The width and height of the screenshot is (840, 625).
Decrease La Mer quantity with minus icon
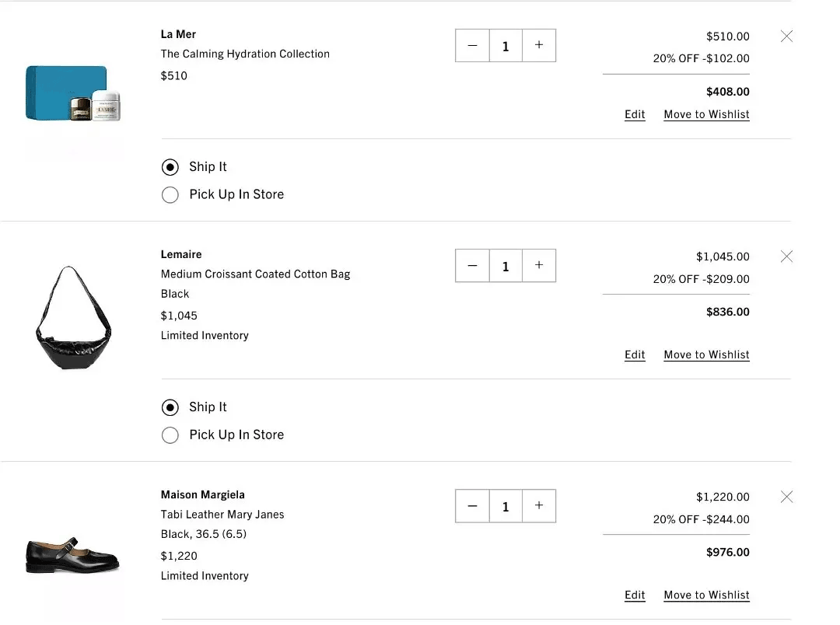click(472, 46)
